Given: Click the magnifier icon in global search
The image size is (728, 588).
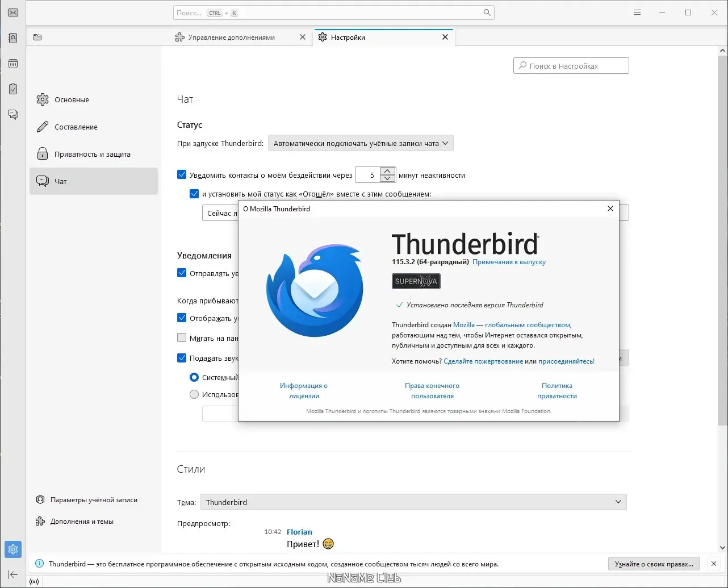Looking at the screenshot, I should (x=487, y=12).
